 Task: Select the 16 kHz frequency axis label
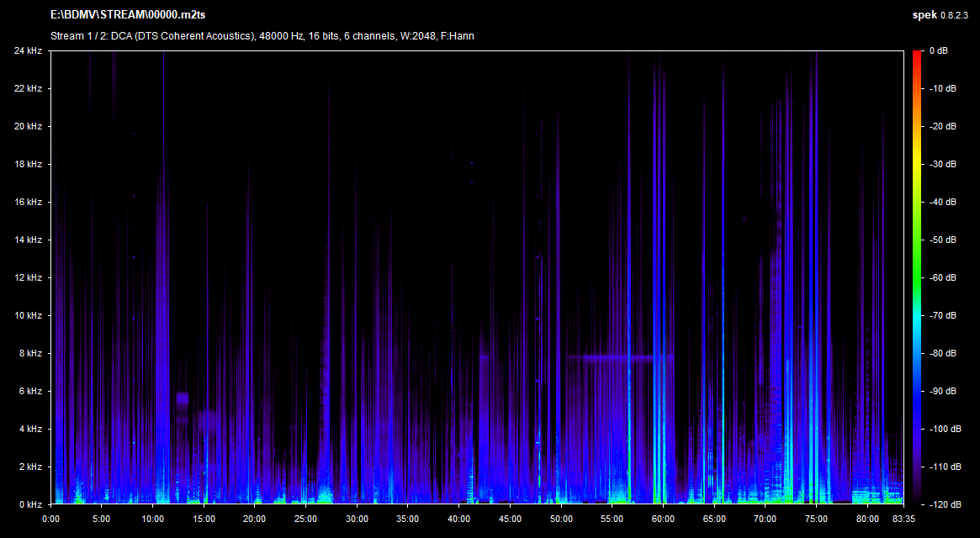pos(28,203)
